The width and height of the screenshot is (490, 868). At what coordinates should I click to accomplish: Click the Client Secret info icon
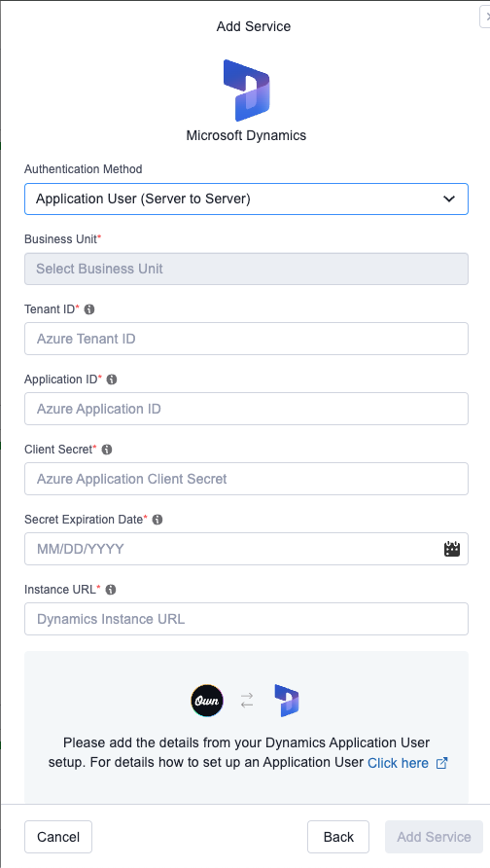107,450
